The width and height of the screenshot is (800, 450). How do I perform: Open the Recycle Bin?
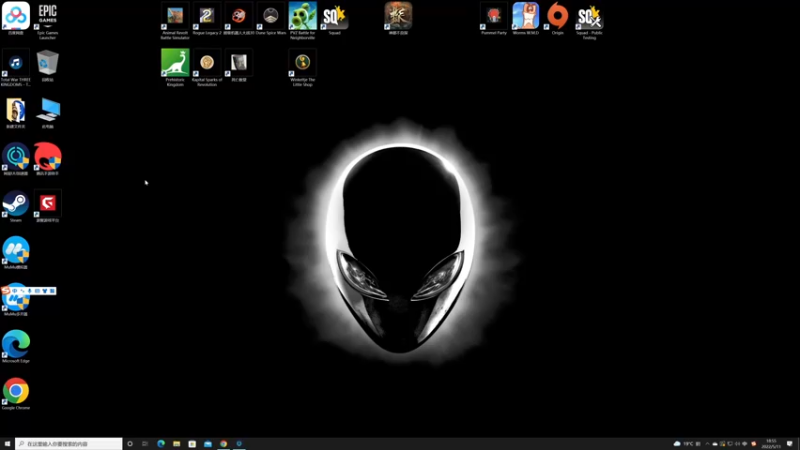(x=47, y=65)
